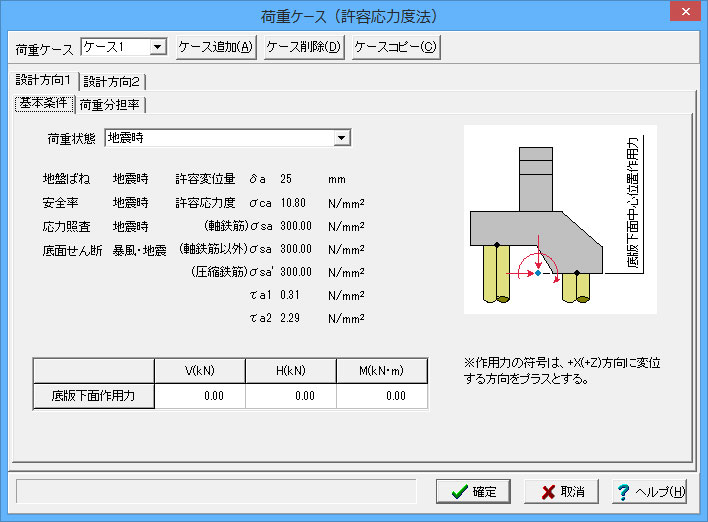Click the 応力照査 label

click(66, 226)
